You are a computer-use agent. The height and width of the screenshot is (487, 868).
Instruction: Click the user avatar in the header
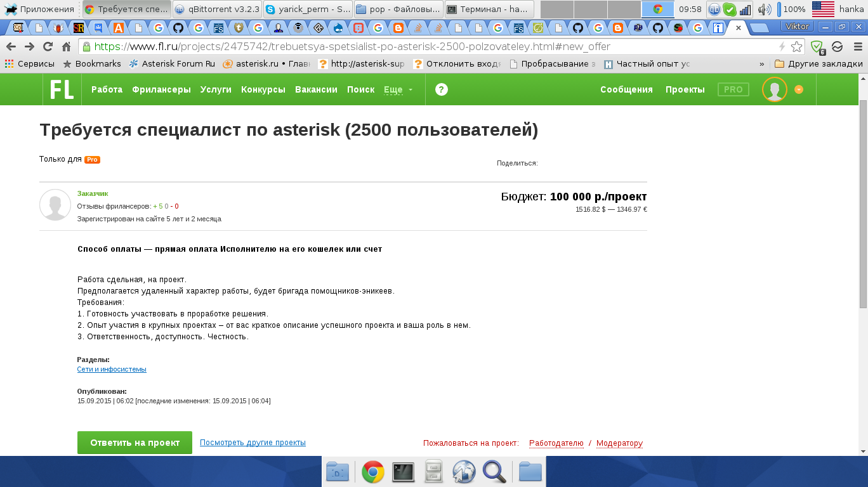[x=774, y=89]
